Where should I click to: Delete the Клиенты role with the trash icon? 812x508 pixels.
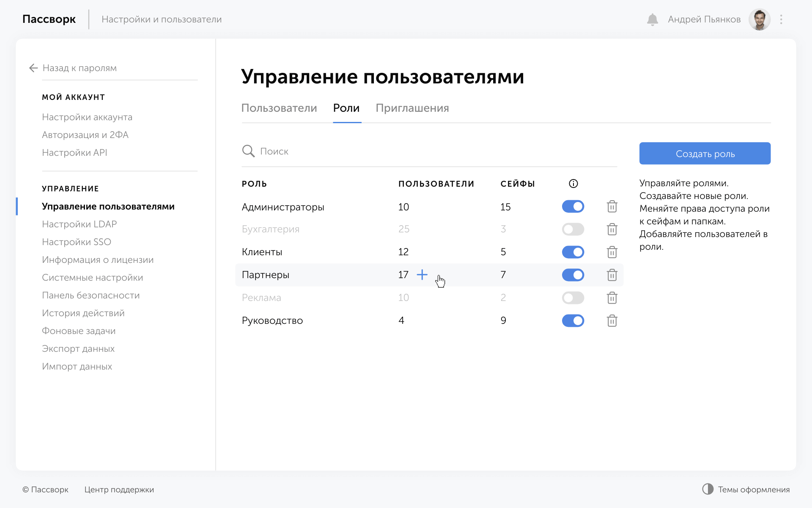point(612,252)
